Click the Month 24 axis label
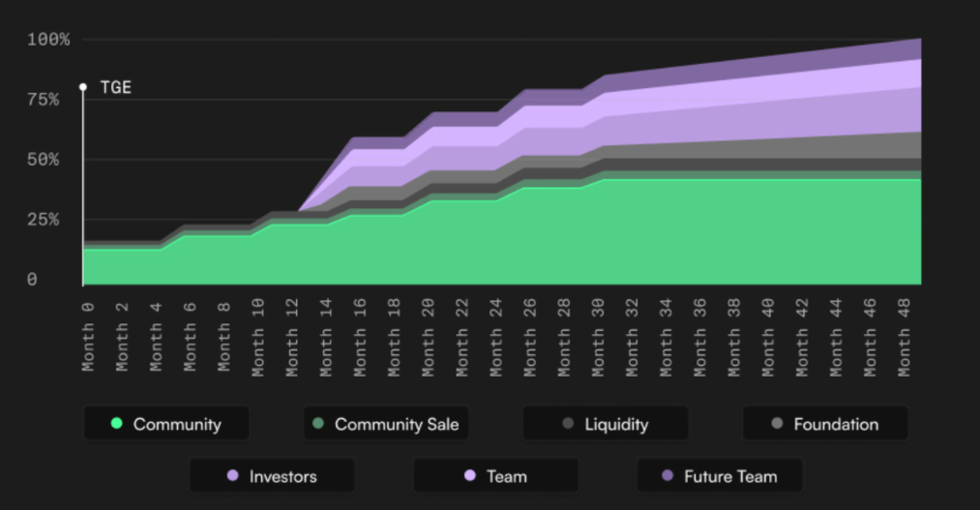The height and width of the screenshot is (510, 980). pyautogui.click(x=496, y=335)
